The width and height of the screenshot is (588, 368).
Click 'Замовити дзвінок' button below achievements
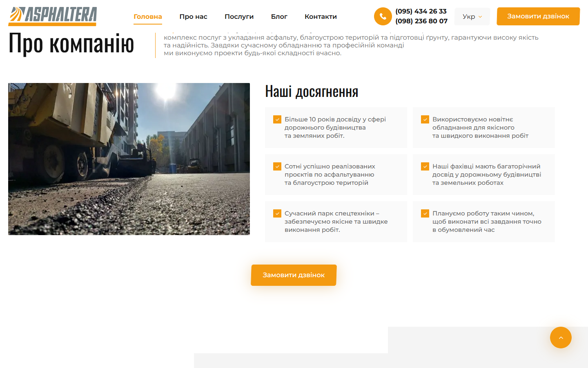294,275
